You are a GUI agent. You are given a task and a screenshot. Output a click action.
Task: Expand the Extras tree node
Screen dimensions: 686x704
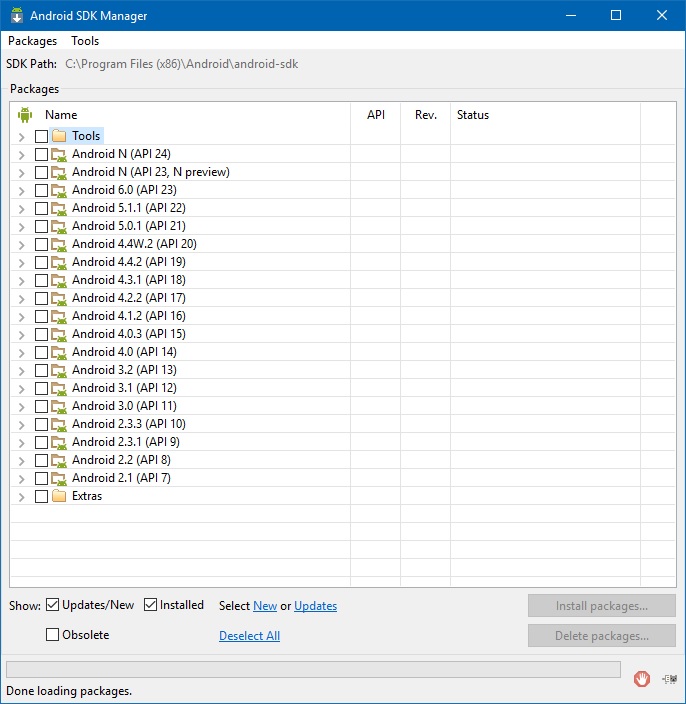pyautogui.click(x=21, y=497)
